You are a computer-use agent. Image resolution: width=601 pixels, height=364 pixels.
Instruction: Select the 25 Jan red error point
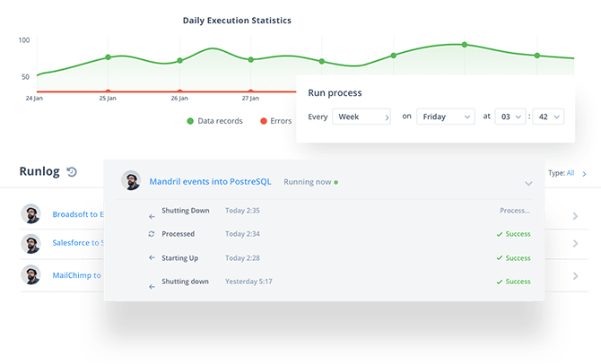pos(108,91)
